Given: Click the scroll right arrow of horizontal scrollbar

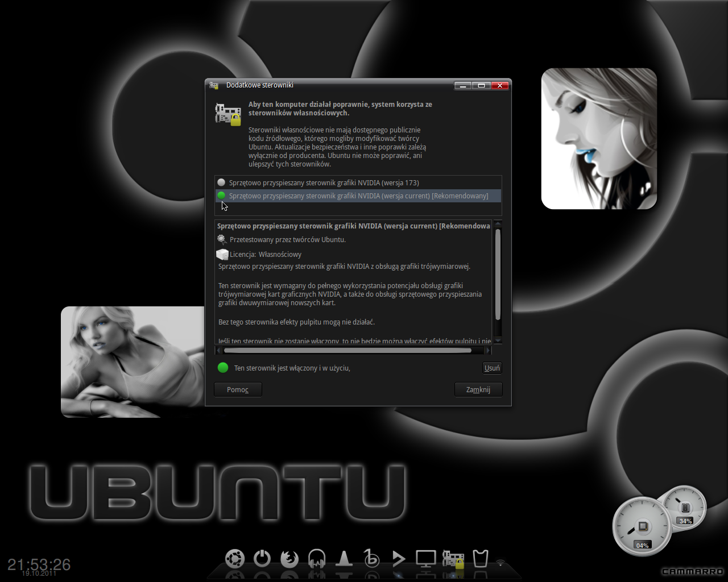Looking at the screenshot, I should click(x=488, y=351).
